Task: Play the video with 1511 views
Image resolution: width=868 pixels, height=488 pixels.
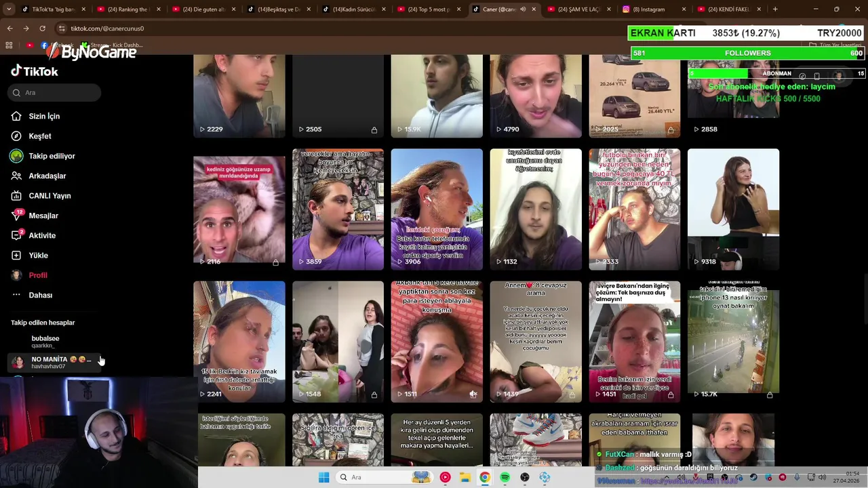Action: tap(437, 342)
